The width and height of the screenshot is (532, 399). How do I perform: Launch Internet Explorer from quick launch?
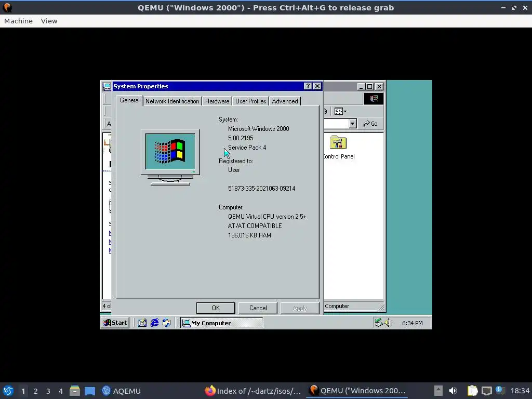(x=154, y=323)
